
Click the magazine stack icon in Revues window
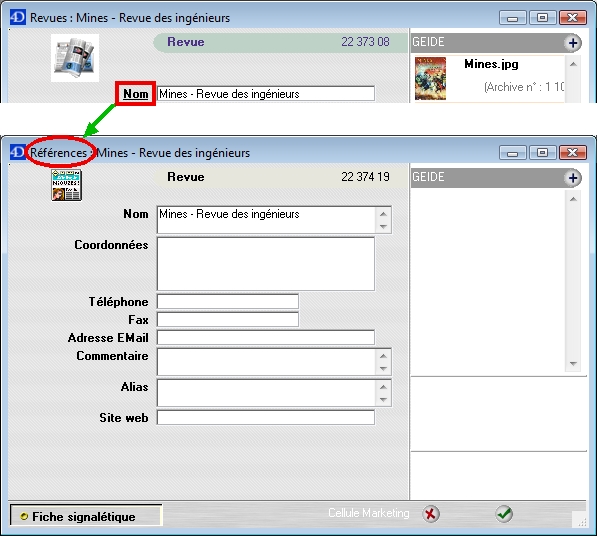[75, 57]
